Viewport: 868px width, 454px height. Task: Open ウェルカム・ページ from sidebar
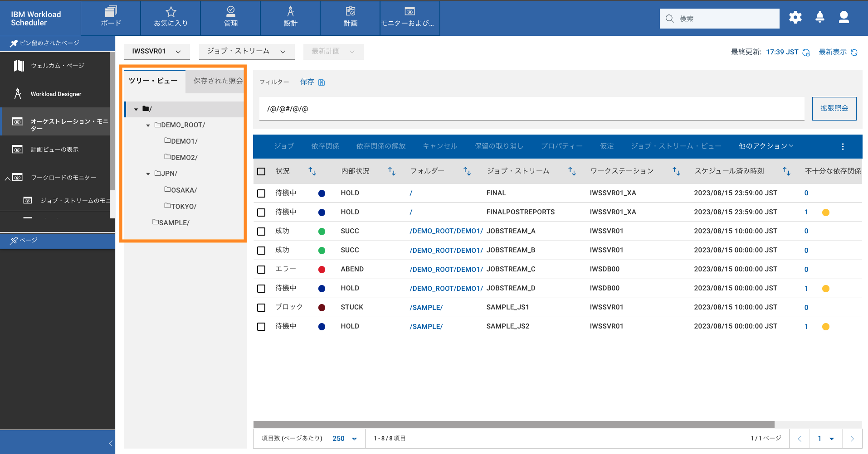point(55,66)
